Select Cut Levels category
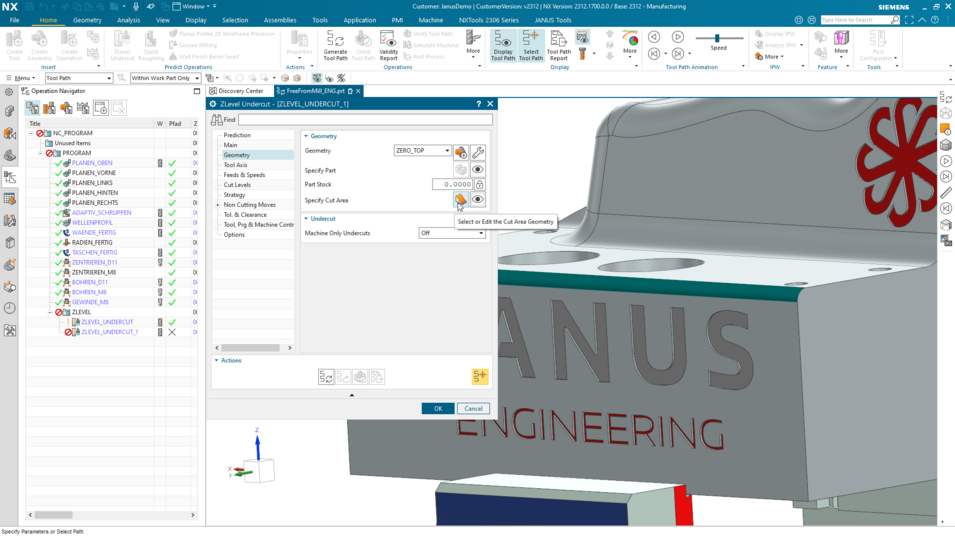This screenshot has height=537, width=955. click(x=237, y=184)
